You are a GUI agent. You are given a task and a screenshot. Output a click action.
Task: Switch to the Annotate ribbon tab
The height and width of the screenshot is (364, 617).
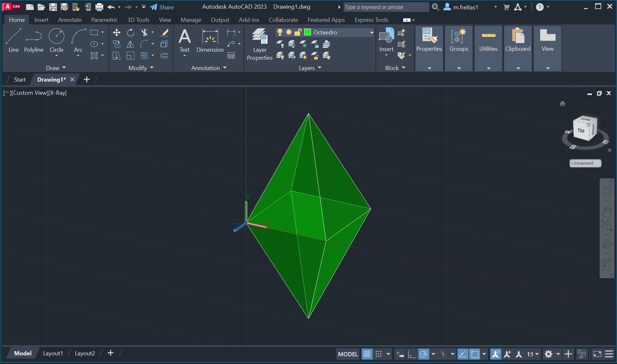coord(70,20)
